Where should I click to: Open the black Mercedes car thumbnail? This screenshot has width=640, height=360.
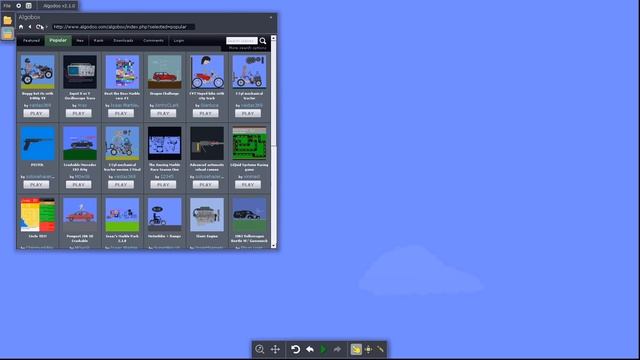(x=80, y=143)
